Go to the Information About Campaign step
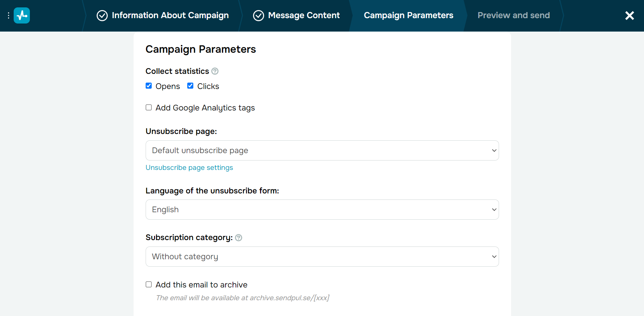Image resolution: width=644 pixels, height=316 pixels. 170,15
